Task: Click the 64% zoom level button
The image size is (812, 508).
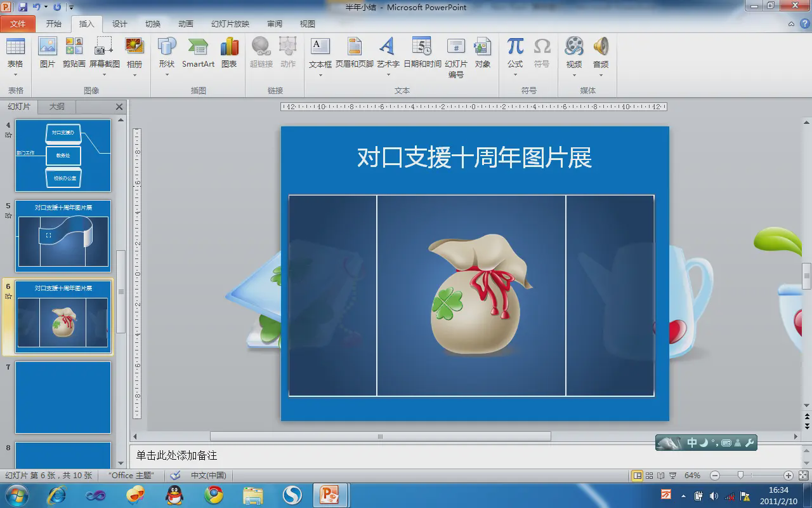Action: 692,476
